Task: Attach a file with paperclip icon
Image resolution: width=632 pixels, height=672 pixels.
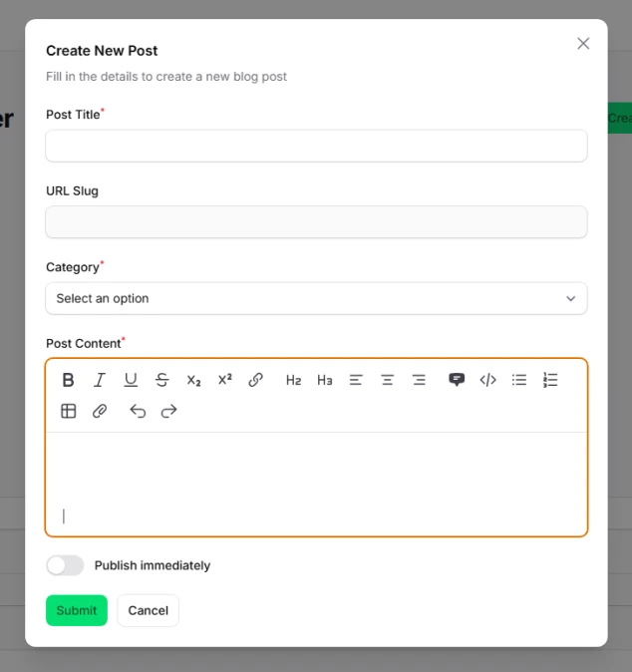Action: (100, 411)
